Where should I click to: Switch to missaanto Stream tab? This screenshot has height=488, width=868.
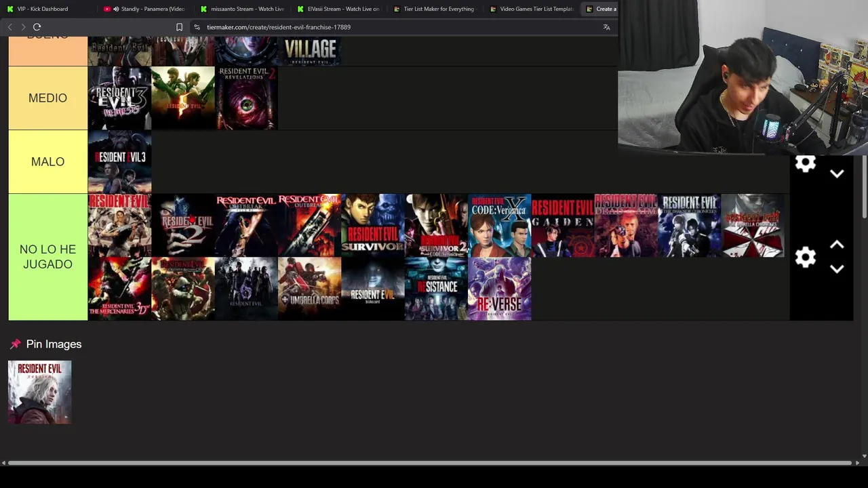(x=243, y=9)
